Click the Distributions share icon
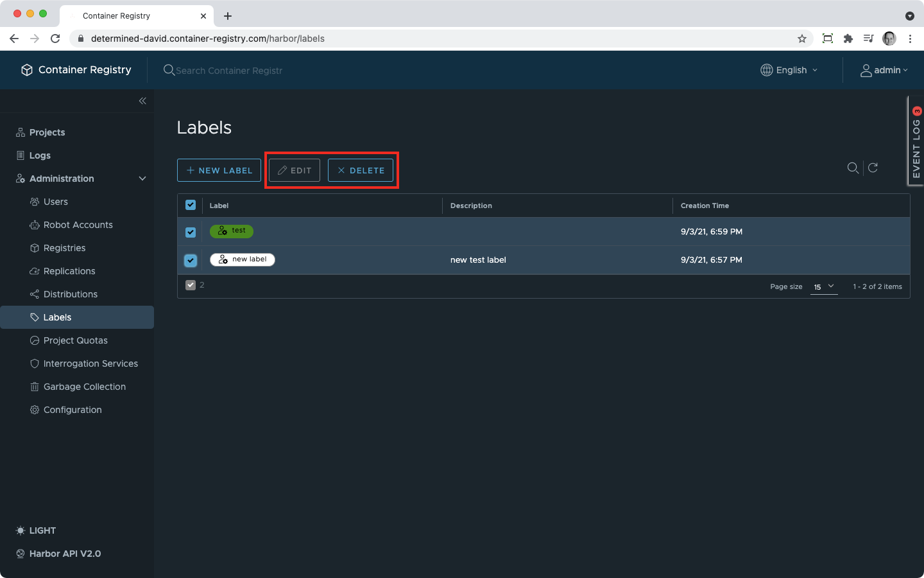Viewport: 924px width, 578px height. tap(35, 294)
